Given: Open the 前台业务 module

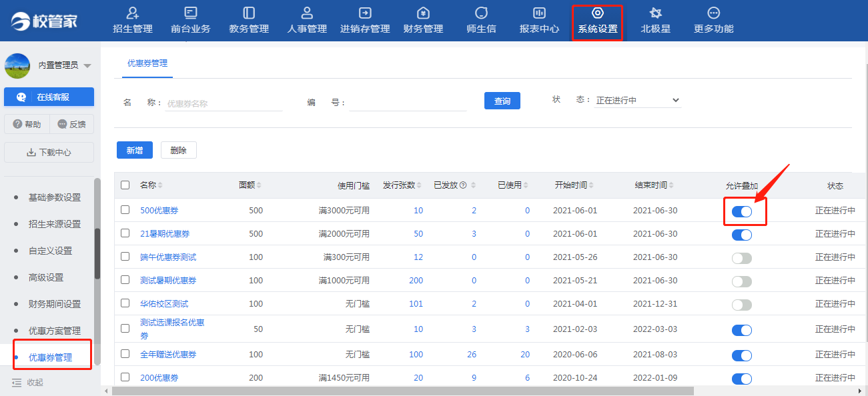Looking at the screenshot, I should point(191,21).
